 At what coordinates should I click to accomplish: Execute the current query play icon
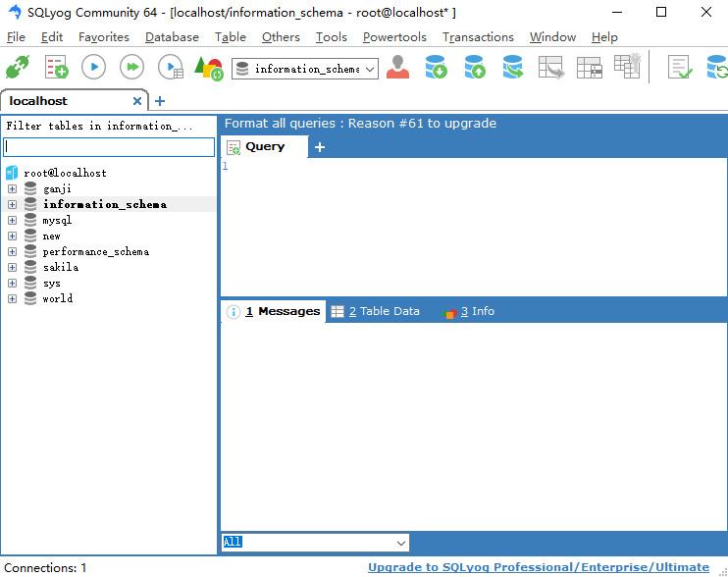coord(94,68)
